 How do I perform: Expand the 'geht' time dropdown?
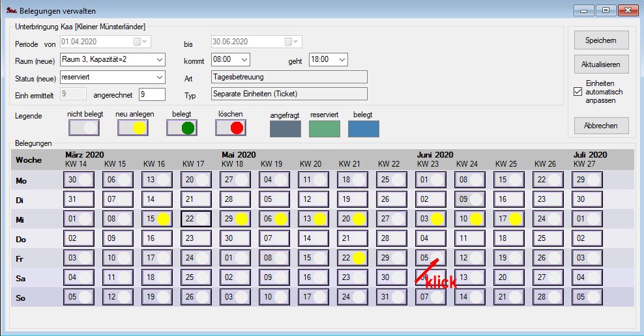pos(342,60)
